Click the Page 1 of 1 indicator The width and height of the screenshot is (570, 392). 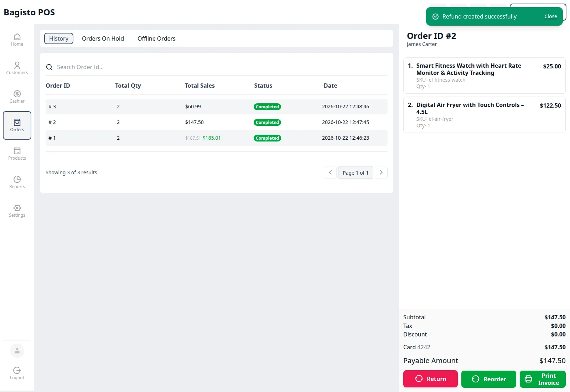tap(356, 172)
